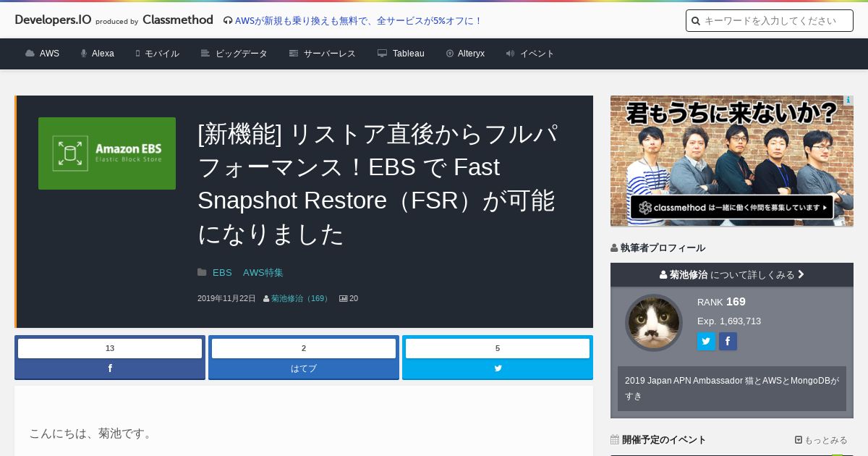The image size is (868, 456).
Task: Share article on はてブ button
Action: pos(304,368)
